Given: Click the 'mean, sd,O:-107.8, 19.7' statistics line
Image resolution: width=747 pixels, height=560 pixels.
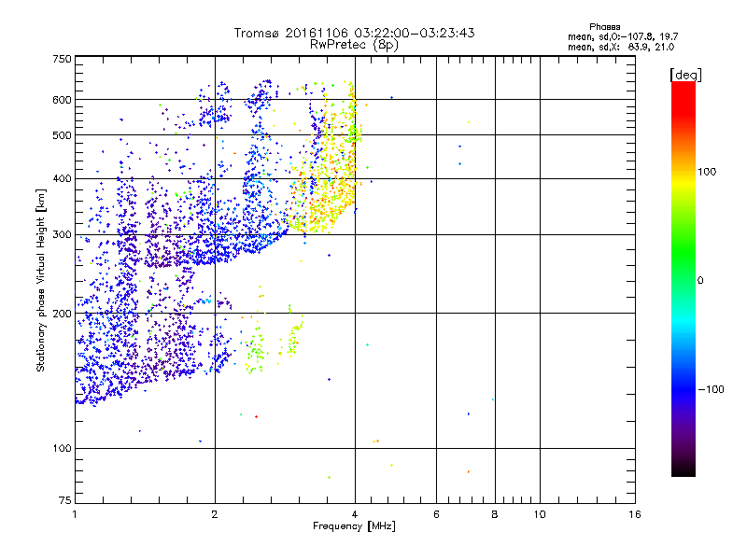Looking at the screenshot, I should click(623, 36).
